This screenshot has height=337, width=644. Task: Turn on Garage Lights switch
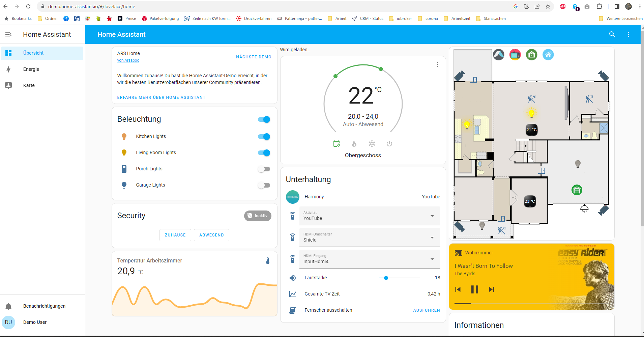click(264, 185)
